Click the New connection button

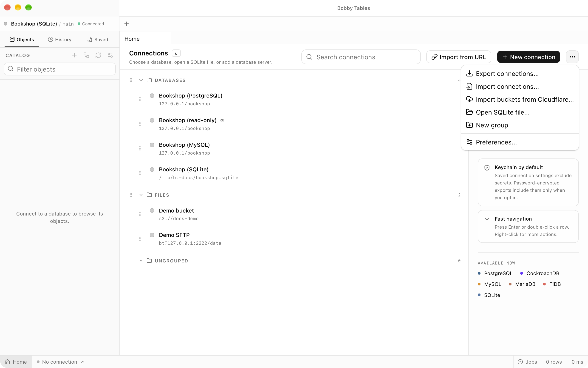[x=529, y=57]
